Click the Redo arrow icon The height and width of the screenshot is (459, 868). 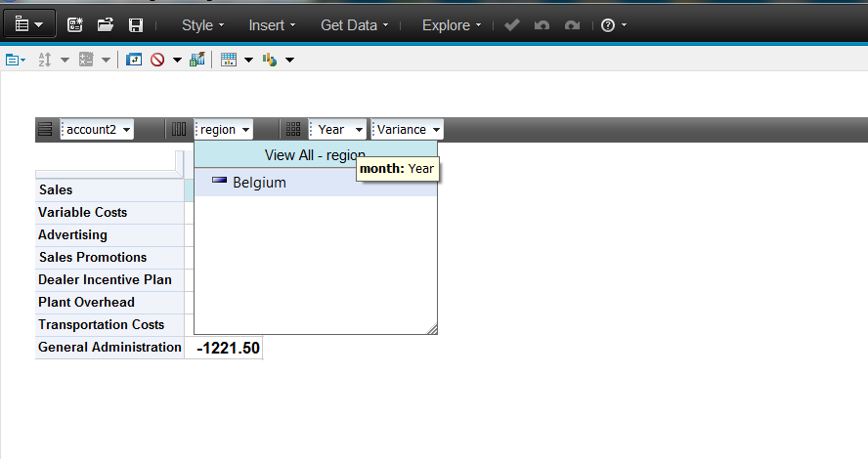coord(572,24)
